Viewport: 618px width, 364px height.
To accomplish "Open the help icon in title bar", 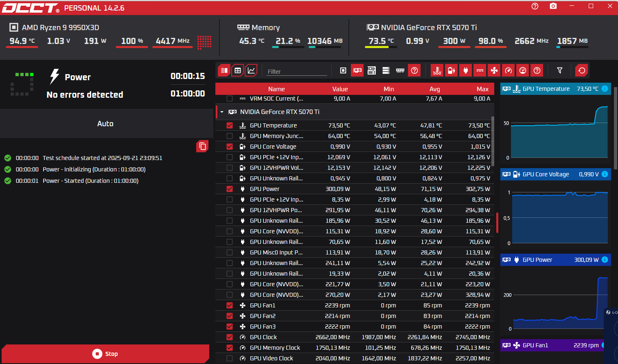I will point(535,6).
